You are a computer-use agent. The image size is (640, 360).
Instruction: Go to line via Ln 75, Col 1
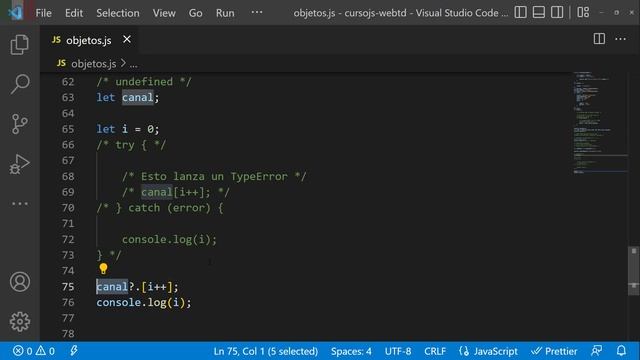click(265, 351)
